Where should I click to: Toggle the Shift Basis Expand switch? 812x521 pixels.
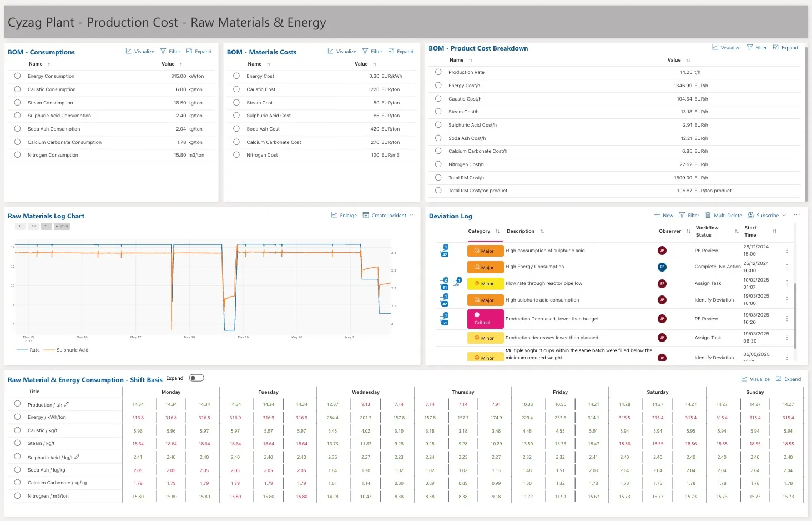(196, 378)
